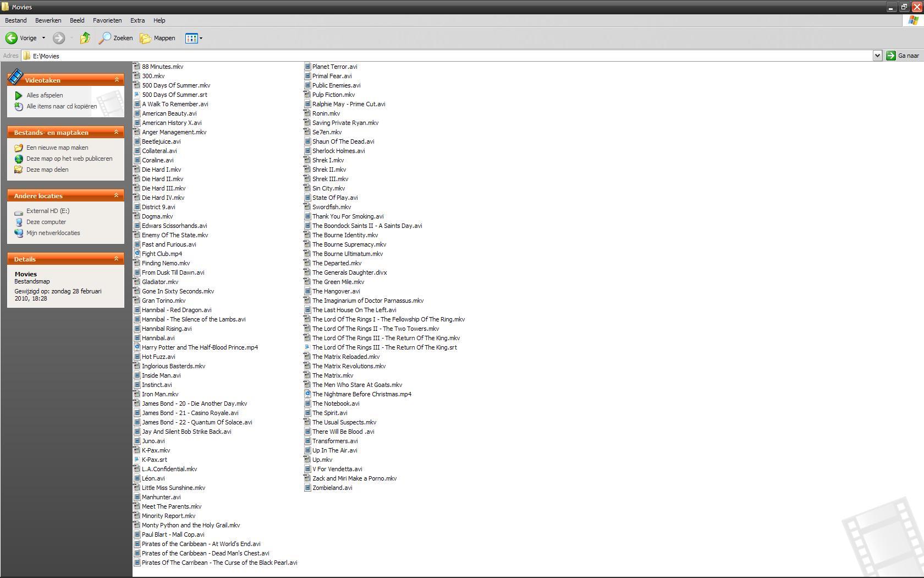Click the icon of Zombieland.avi
Viewport: 924px width, 578px height.
[307, 488]
